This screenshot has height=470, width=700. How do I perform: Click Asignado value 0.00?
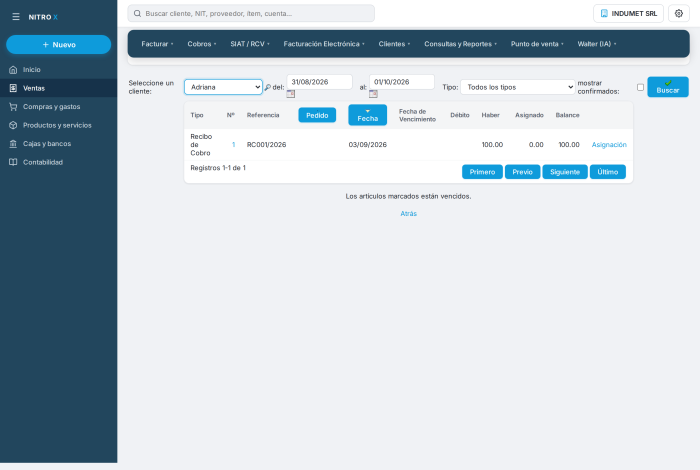[536, 145]
